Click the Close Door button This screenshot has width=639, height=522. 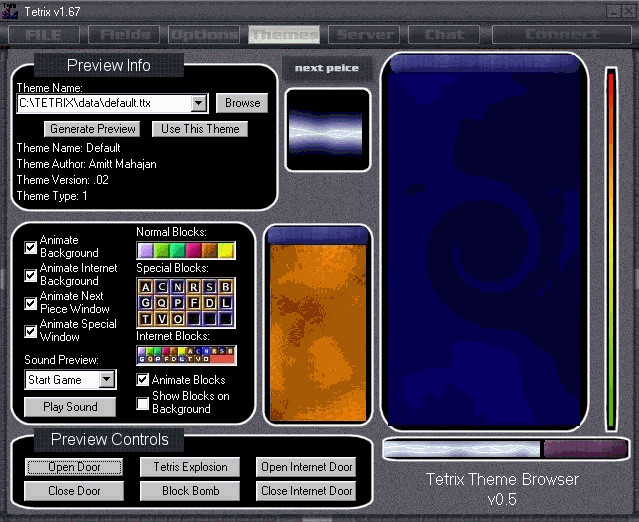coord(74,491)
